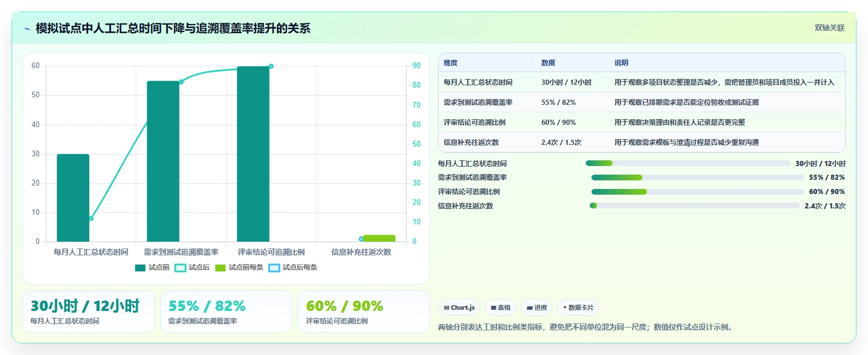The width and height of the screenshot is (868, 355).
Task: Click the 数据卡片 tag chip
Action: (578, 307)
